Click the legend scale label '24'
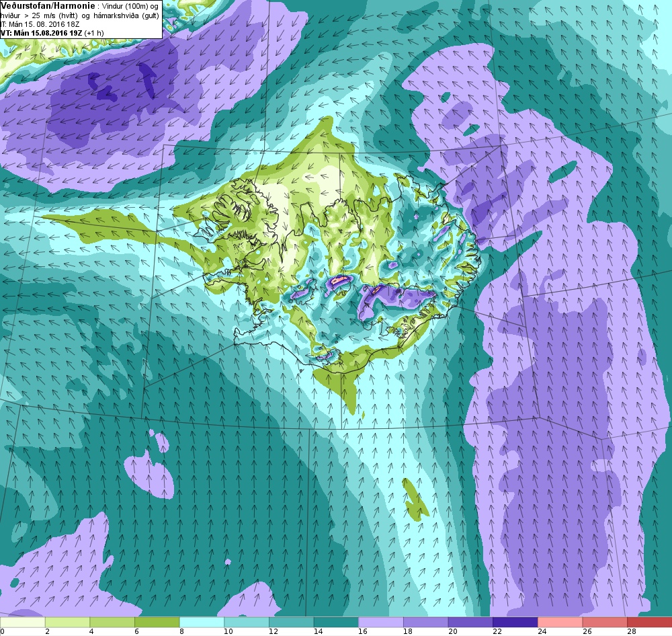This screenshot has height=636, width=672. (542, 631)
